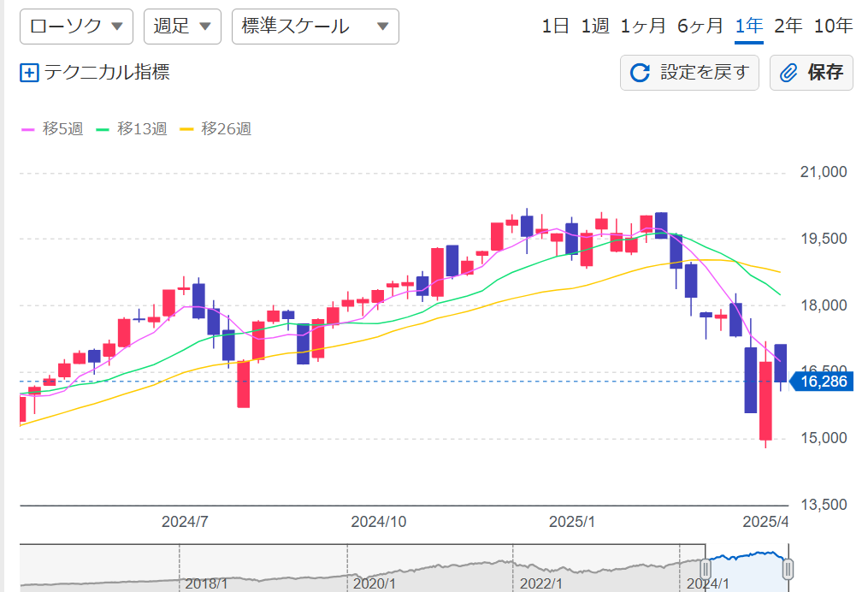Toggle the 移5週 moving average legend
The width and height of the screenshot is (868, 592).
[52, 129]
